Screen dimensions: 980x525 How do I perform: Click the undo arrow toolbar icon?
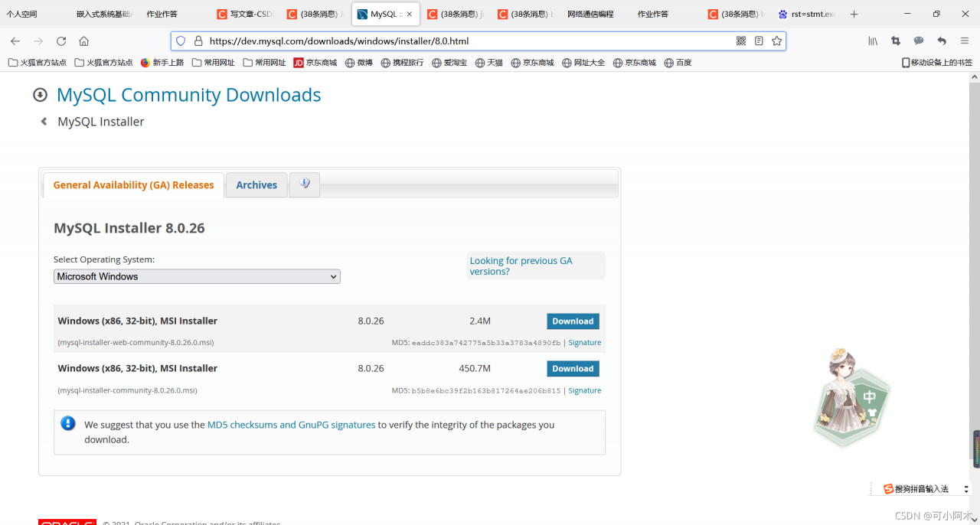942,41
